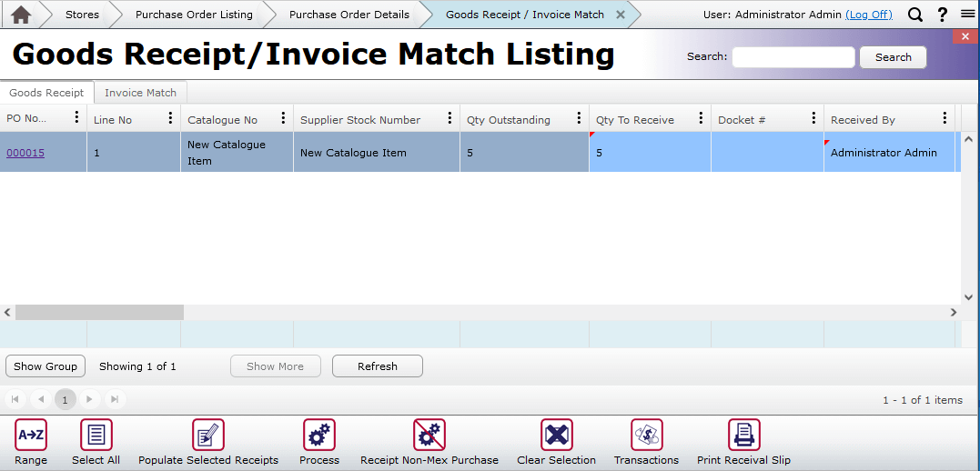The image size is (980, 471).
Task: Click the Home icon in breadcrumb
Action: (20, 15)
